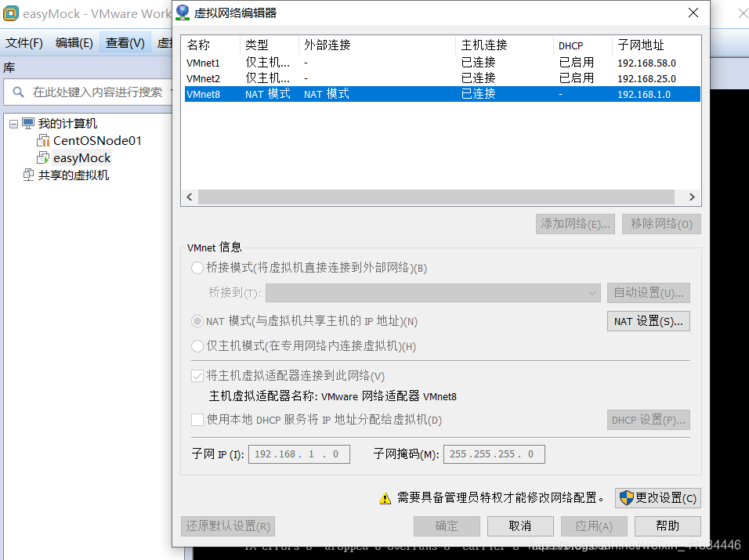Click the Virtual Network Editor globe icon

[183, 13]
